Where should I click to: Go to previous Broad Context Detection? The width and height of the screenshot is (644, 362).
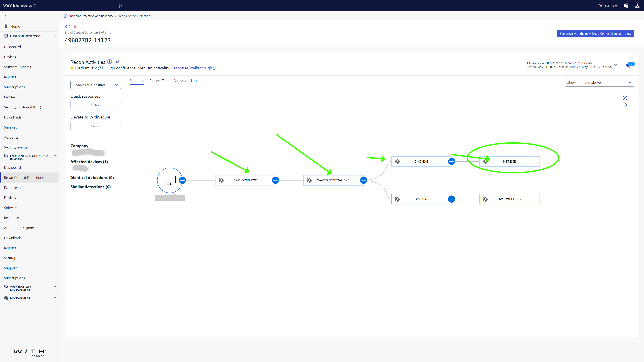pyautogui.click(x=110, y=33)
